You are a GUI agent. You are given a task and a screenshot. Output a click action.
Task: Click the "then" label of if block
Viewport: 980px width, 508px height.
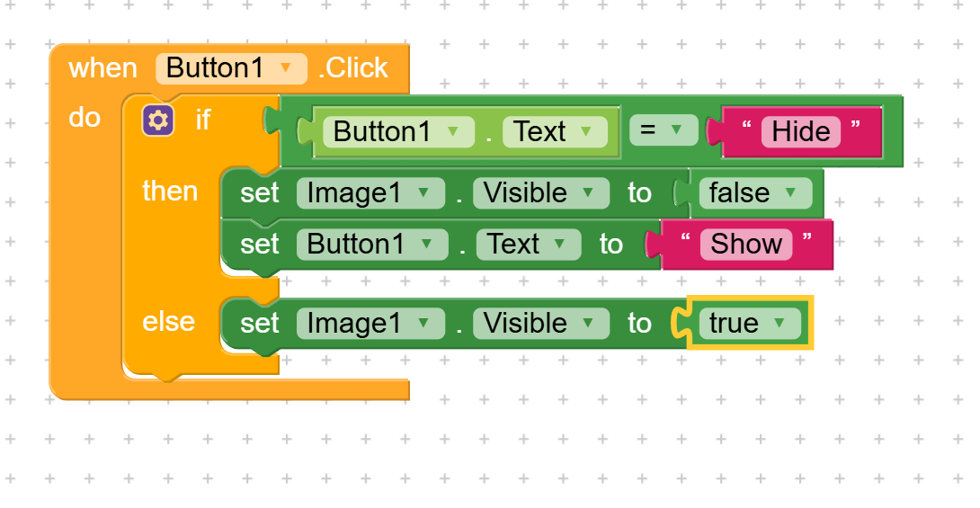coord(170,191)
